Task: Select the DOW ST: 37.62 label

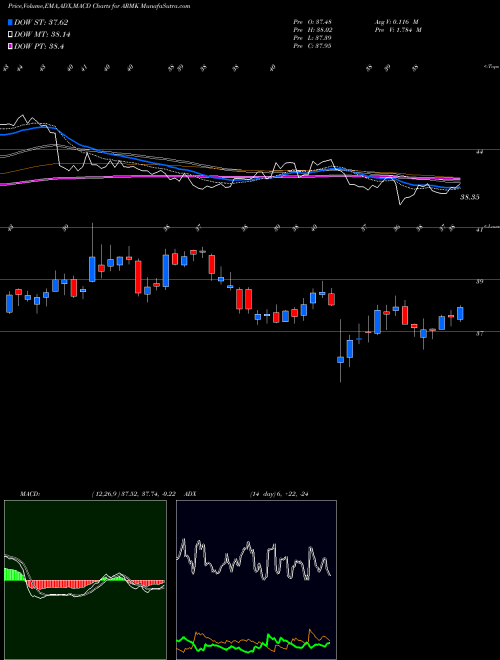Action: [41, 22]
